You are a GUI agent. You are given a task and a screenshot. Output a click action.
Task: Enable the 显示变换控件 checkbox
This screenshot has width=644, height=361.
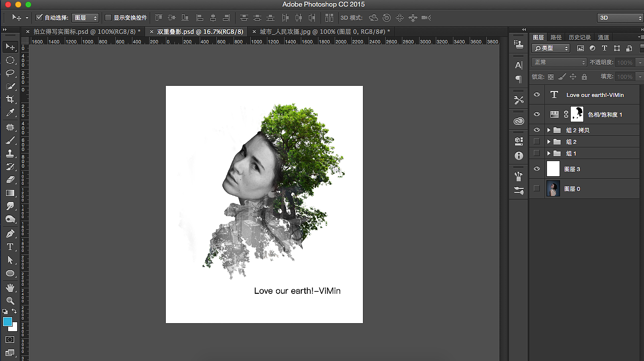tap(108, 18)
